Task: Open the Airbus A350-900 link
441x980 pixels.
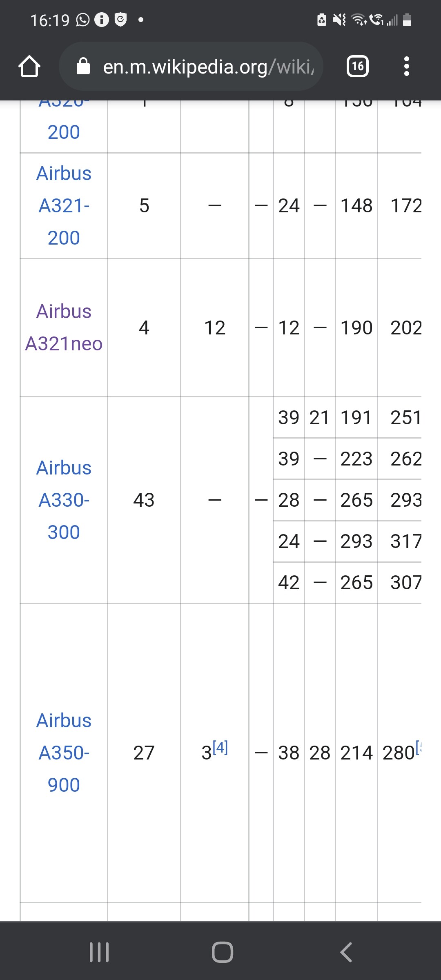Action: 64,753
